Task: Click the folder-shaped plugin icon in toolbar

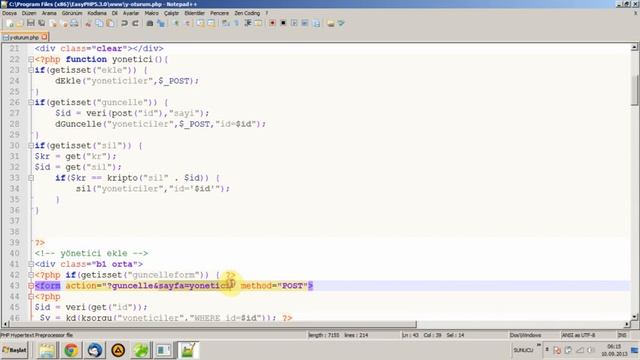Action: (x=331, y=23)
